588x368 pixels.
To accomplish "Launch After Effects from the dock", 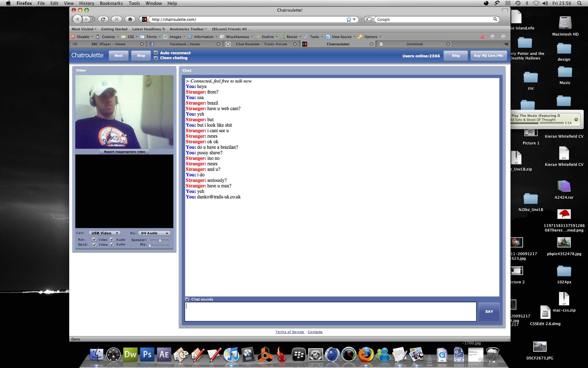I will click(164, 355).
